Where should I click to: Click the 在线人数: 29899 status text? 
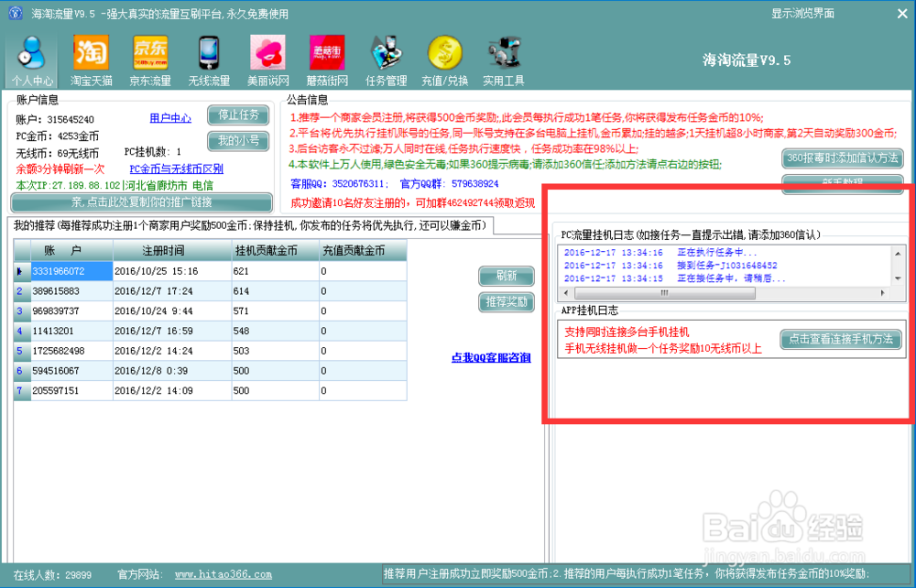52,574
